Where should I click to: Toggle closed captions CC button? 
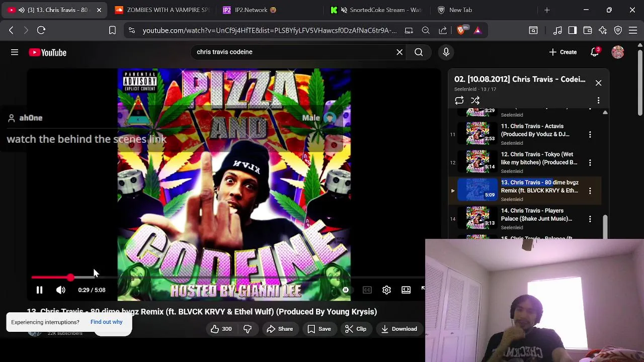(x=367, y=290)
